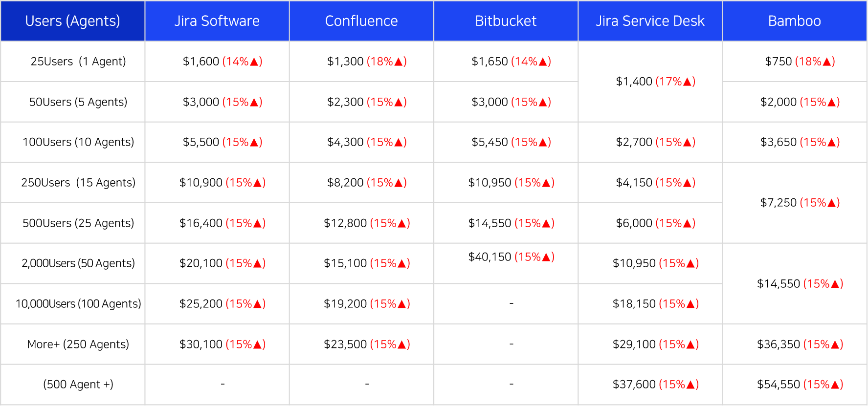Click red triangle next to $1,300 Confluence
868x406 pixels.
point(399,62)
